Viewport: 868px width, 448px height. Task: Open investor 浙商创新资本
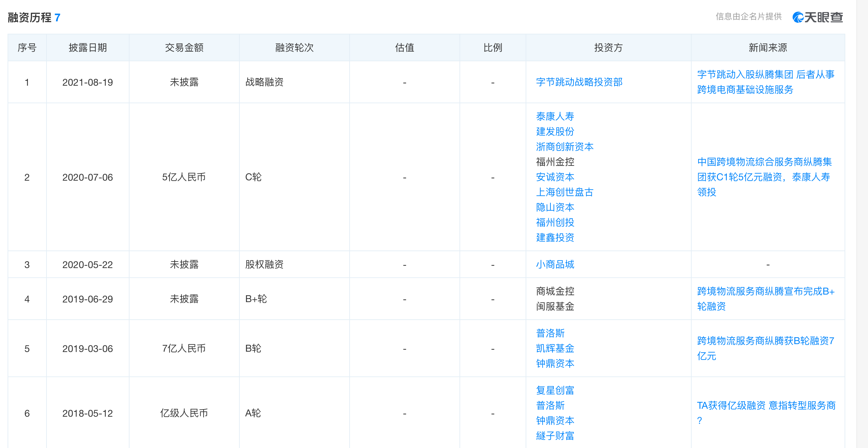[x=565, y=147]
